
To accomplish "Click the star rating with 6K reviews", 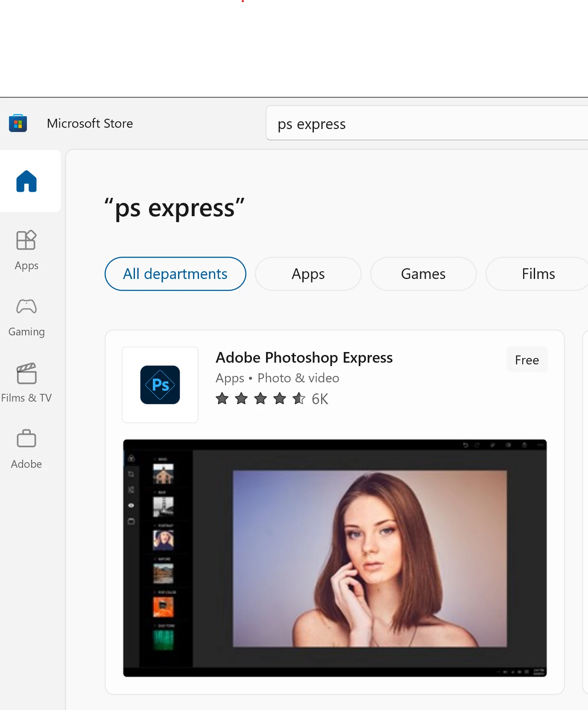I will click(272, 399).
